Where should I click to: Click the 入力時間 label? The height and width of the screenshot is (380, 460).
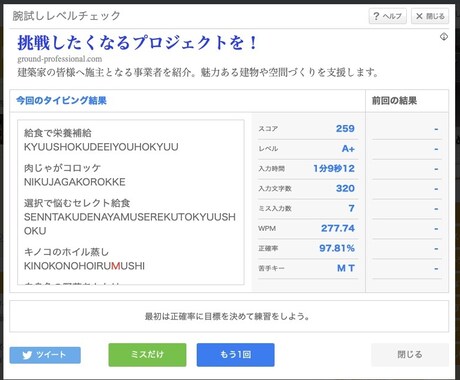pos(271,169)
